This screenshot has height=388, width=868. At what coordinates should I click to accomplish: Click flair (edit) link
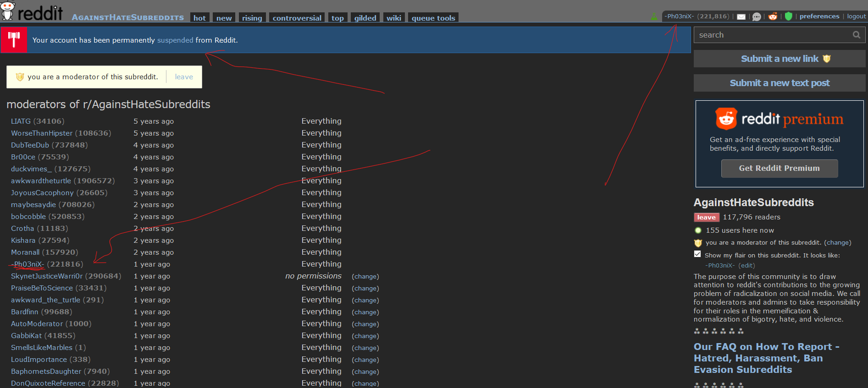pyautogui.click(x=746, y=265)
